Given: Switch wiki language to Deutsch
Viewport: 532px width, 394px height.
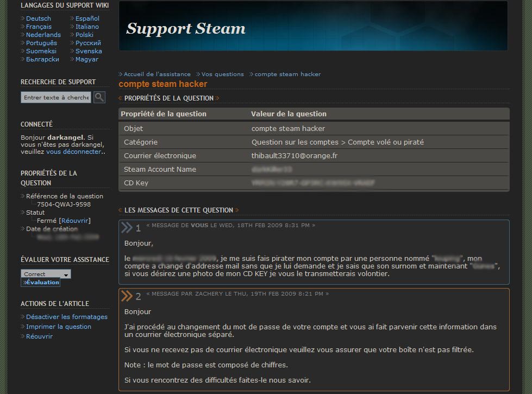Looking at the screenshot, I should 39,18.
